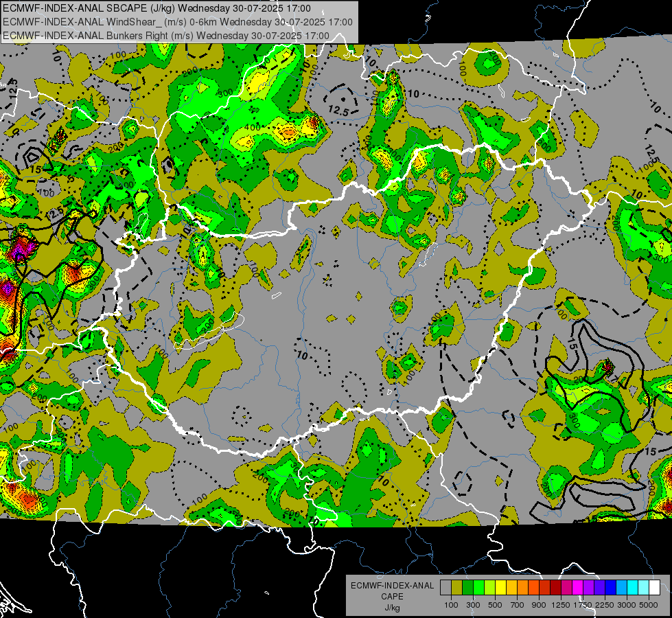Click the 300 tick label in legend
This screenshot has width=672, height=618.
(x=473, y=605)
